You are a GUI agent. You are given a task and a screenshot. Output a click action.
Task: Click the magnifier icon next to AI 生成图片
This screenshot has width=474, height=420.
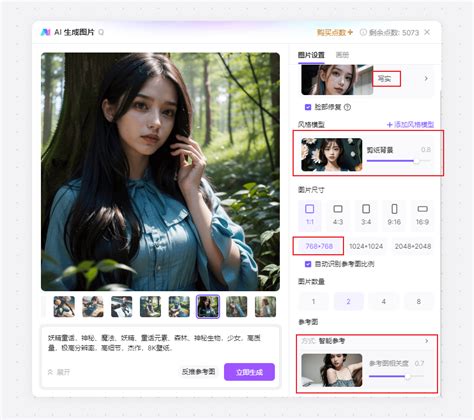tap(101, 32)
